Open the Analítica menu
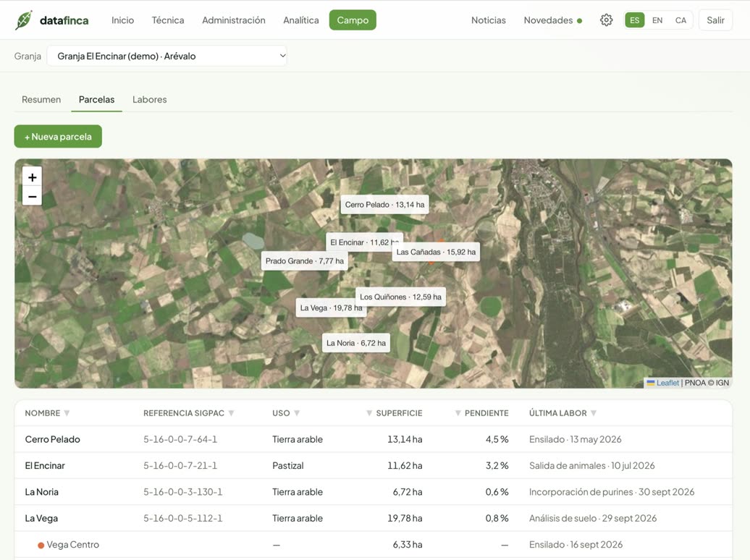 301,20
